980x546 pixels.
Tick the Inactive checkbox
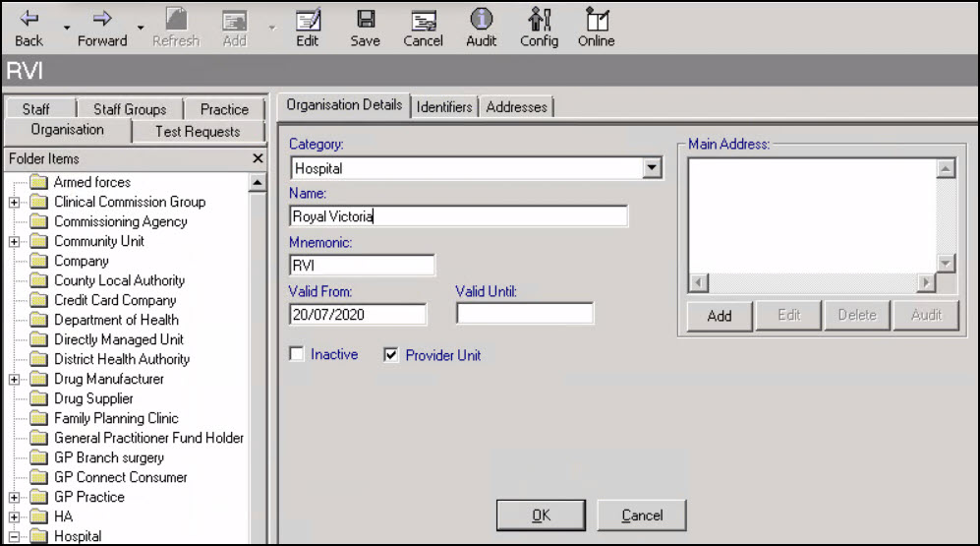(297, 354)
